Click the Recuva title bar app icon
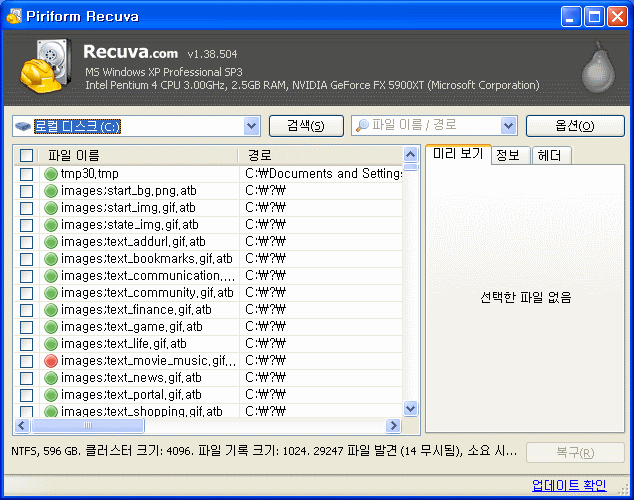634x500 pixels. 14,16
